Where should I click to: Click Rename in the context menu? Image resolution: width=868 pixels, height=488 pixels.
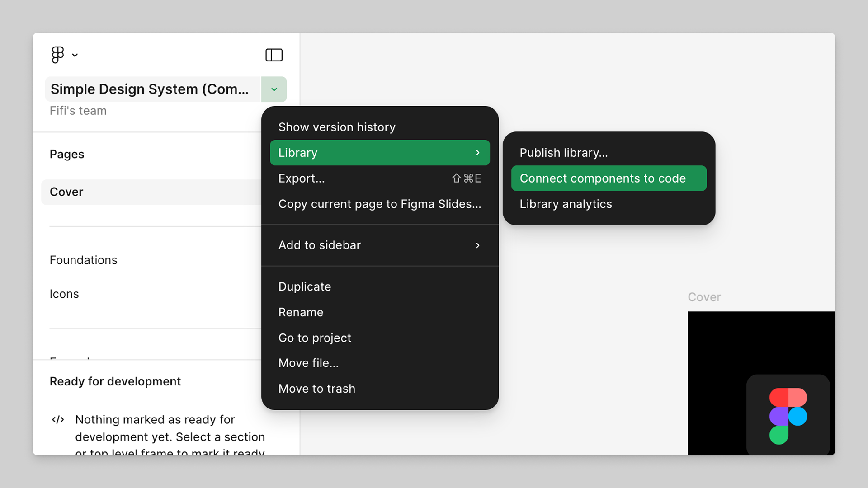[301, 312]
